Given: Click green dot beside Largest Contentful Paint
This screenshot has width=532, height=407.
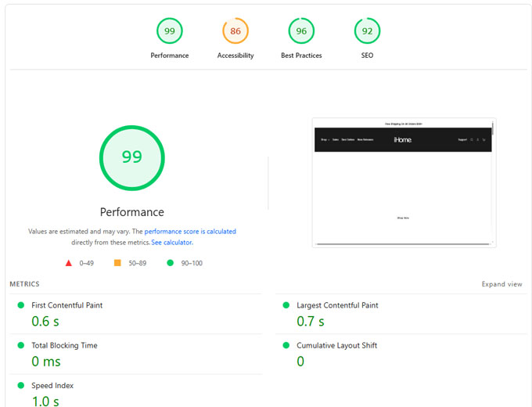Looking at the screenshot, I should coord(286,305).
